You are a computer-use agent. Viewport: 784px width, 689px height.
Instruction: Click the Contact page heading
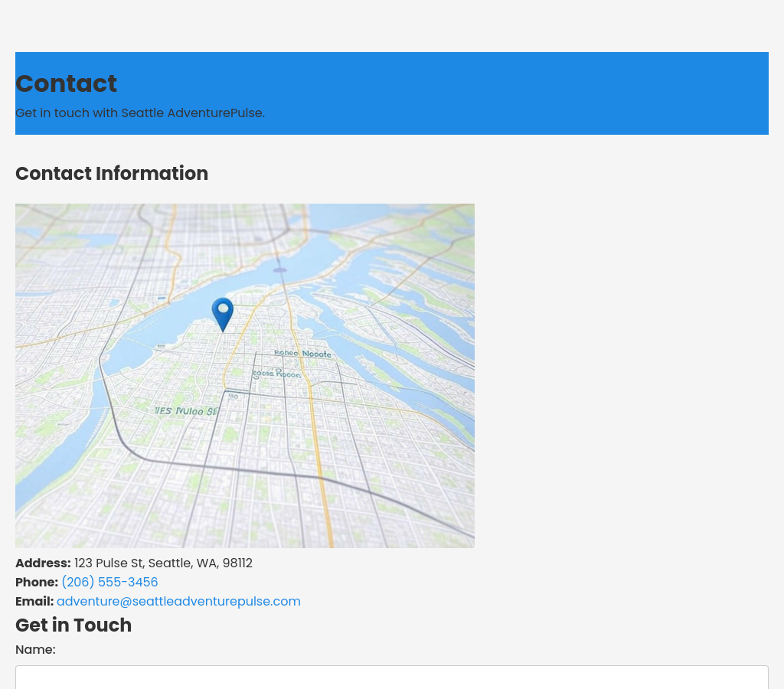tap(66, 83)
